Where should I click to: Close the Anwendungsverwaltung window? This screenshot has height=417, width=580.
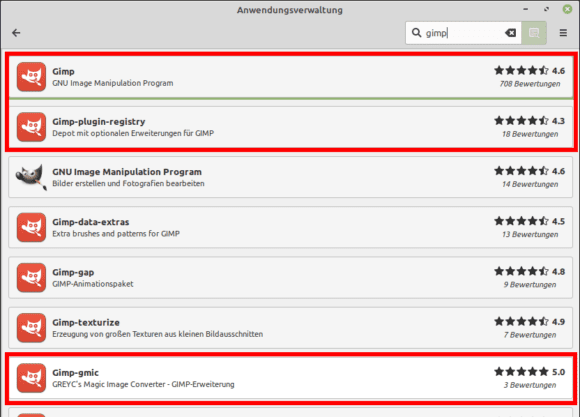click(x=567, y=9)
